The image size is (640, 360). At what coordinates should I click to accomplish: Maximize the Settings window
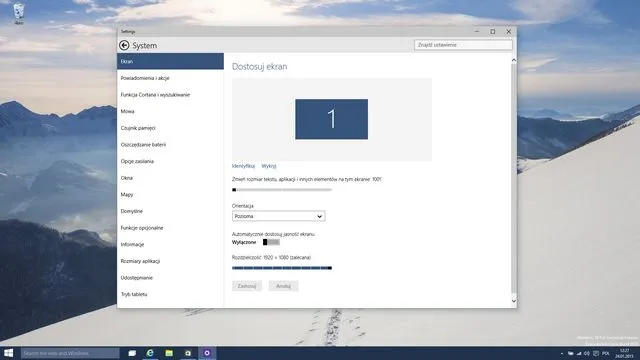[x=493, y=31]
